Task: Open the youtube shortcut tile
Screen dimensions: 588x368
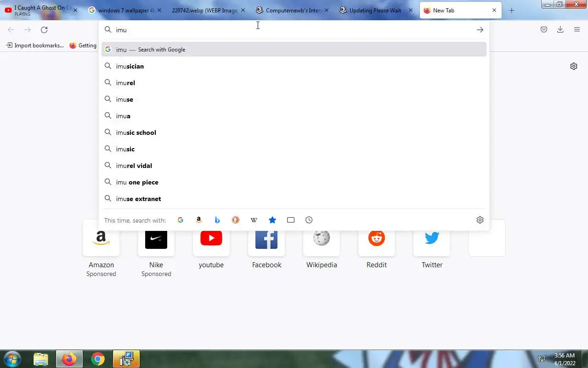Action: click(x=211, y=245)
